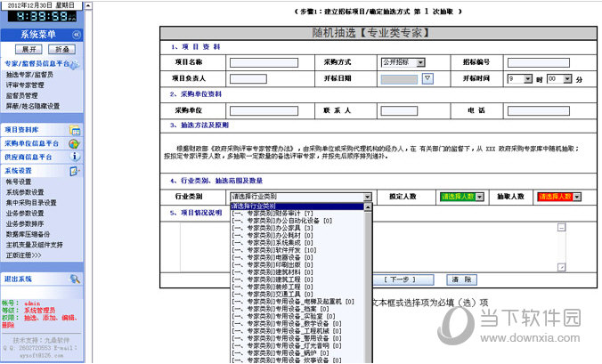Click the 项目名称 input field

tap(264, 63)
